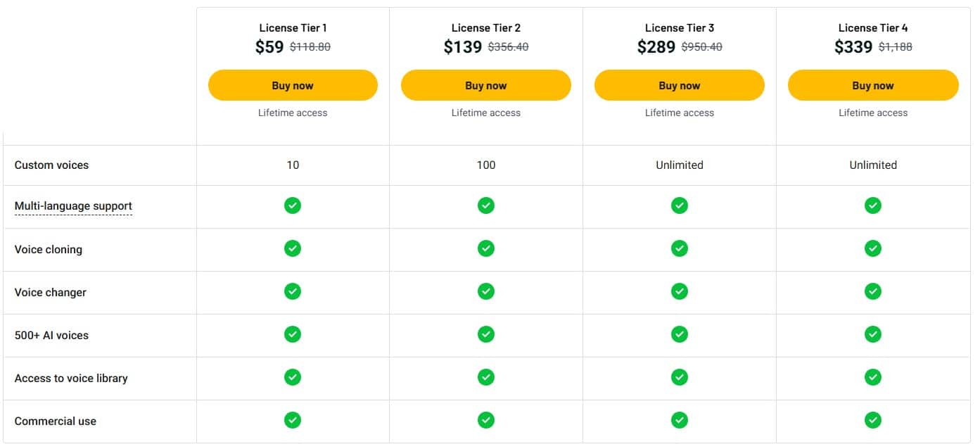Click the License Tier 2 column header
Viewport: 980px width, 444px height.
point(485,27)
